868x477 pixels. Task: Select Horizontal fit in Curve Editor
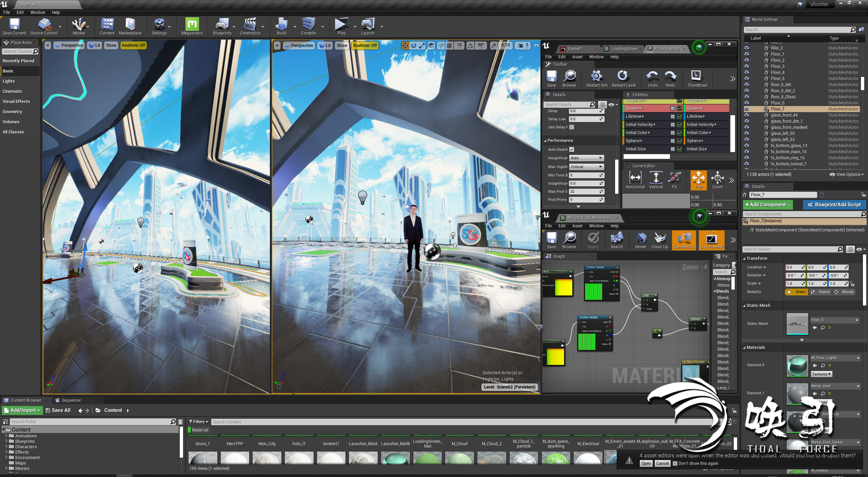point(635,180)
